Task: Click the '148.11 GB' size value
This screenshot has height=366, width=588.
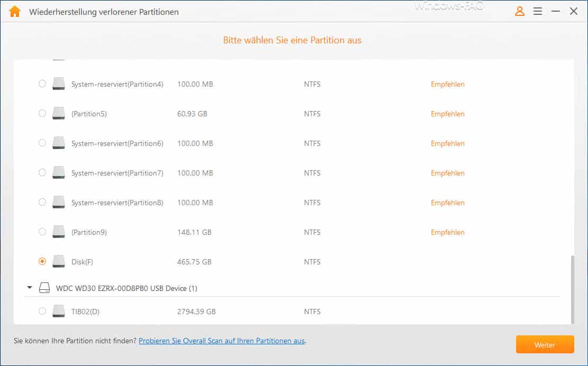Action: coord(194,232)
